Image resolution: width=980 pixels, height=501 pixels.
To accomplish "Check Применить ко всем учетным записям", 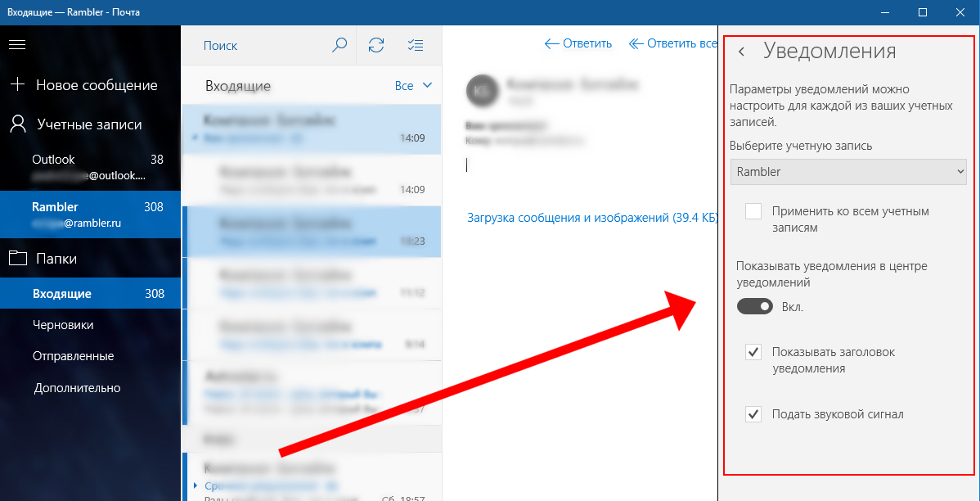I will pos(753,211).
